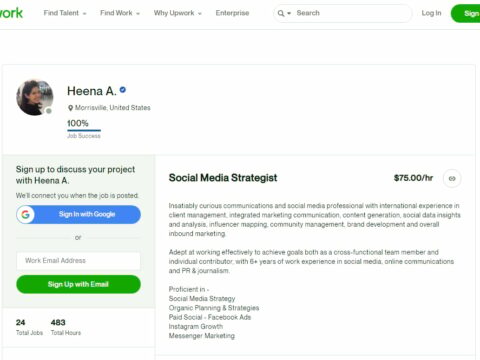This screenshot has width=480, height=360.
Task: Open the Enterprise menu item
Action: (x=232, y=13)
